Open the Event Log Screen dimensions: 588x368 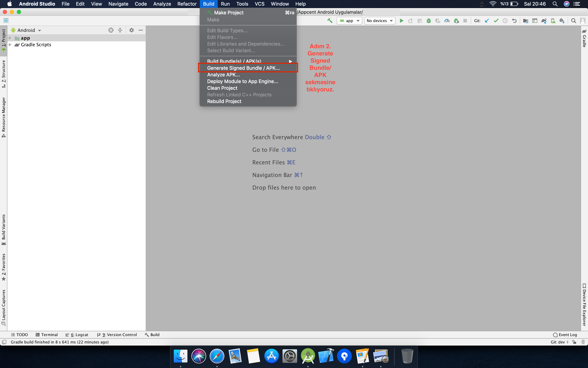[x=565, y=335]
